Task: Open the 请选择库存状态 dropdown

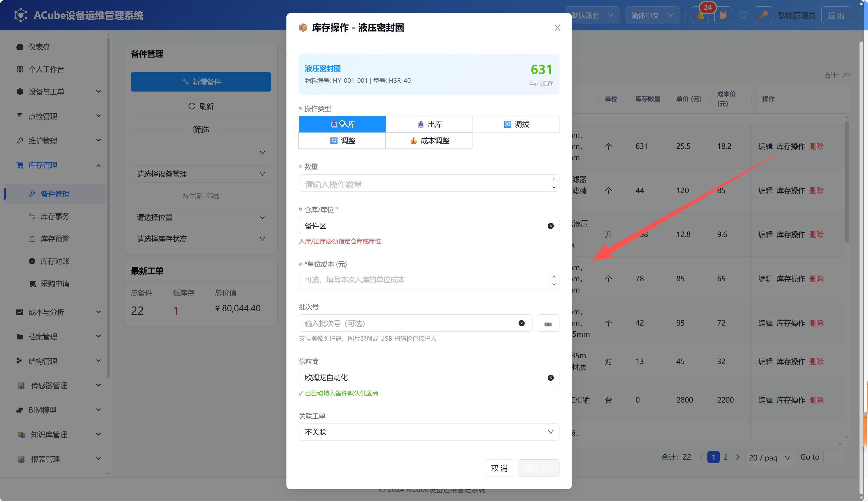Action: tap(201, 239)
